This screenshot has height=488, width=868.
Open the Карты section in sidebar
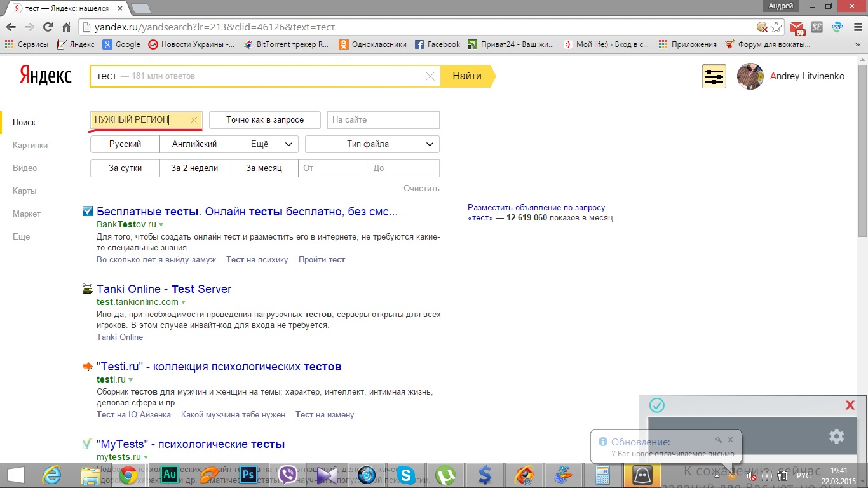click(25, 191)
